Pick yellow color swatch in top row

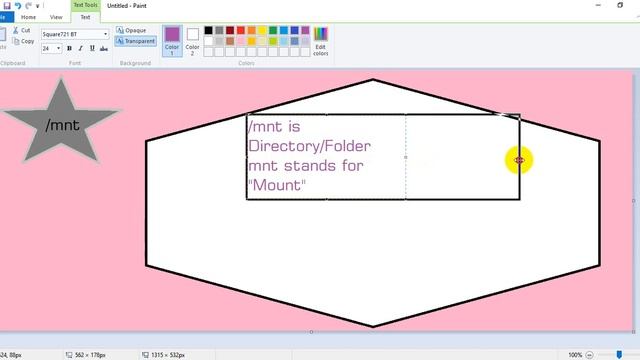(262, 30)
